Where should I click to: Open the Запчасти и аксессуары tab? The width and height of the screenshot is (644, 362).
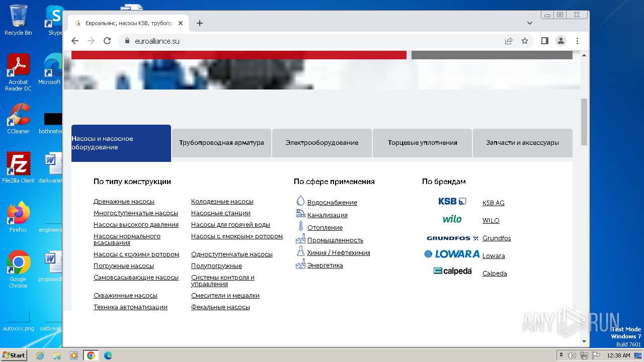[x=522, y=143]
